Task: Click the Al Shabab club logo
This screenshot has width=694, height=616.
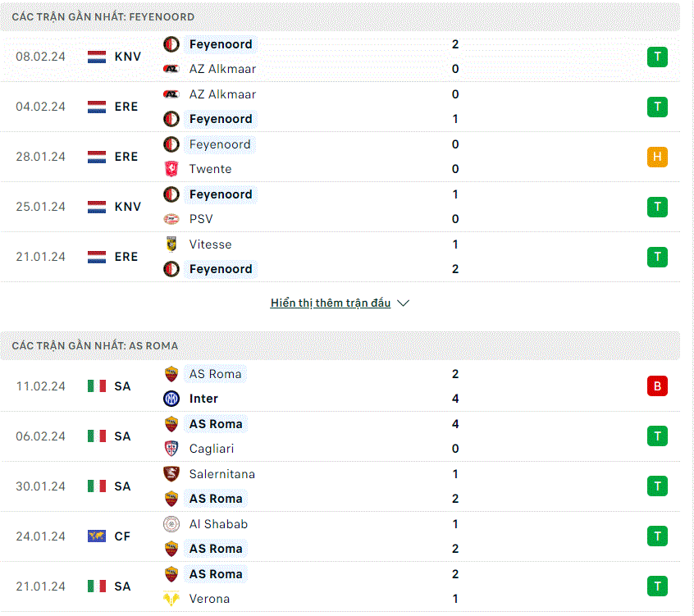Action: (171, 524)
